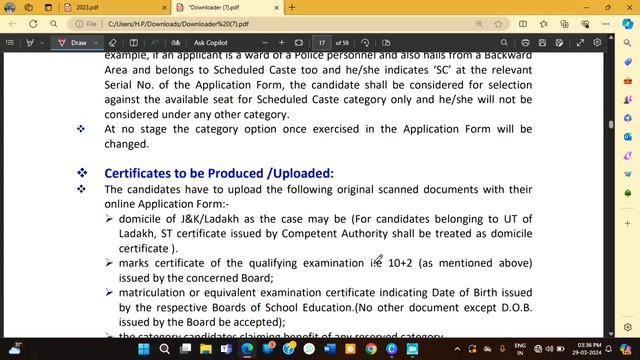Close the 2023.pdf tab
The height and width of the screenshot is (360, 640).
point(164,7)
